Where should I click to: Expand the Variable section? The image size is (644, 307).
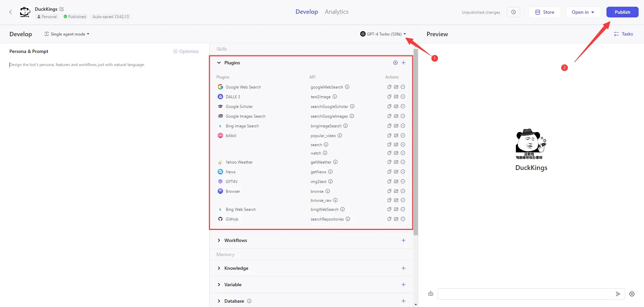[219, 285]
